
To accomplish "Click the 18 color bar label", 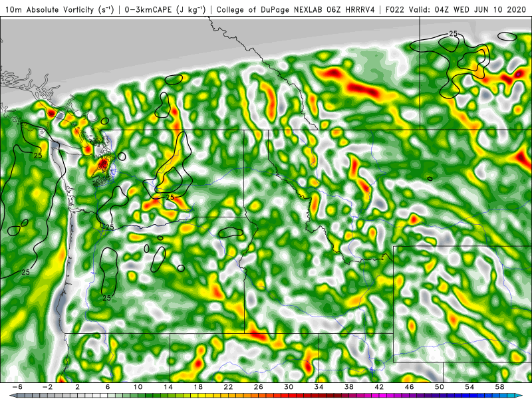I will (198, 387).
